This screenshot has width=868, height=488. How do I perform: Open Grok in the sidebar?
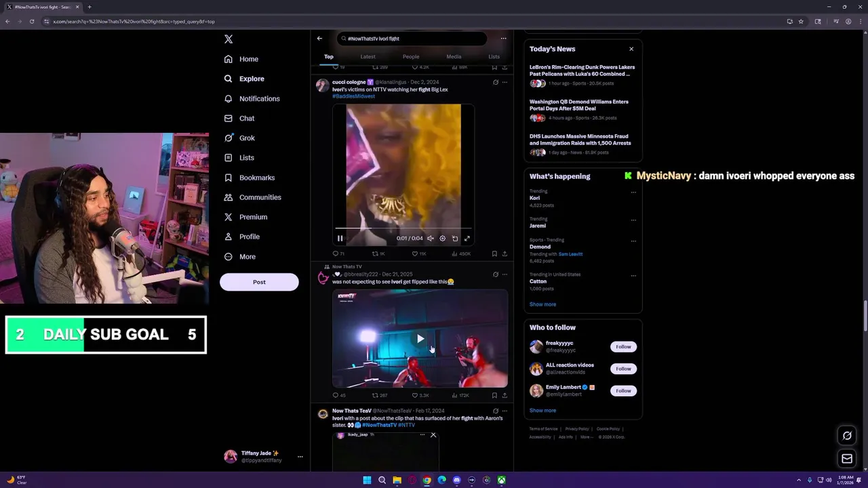click(x=239, y=138)
